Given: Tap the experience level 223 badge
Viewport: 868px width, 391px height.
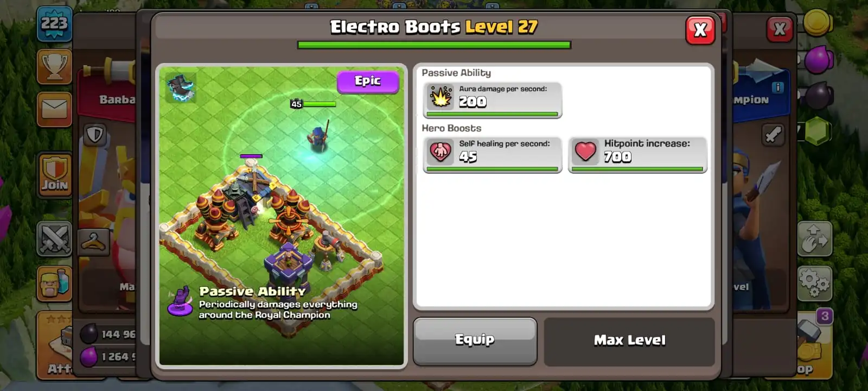Looking at the screenshot, I should pyautogui.click(x=54, y=24).
